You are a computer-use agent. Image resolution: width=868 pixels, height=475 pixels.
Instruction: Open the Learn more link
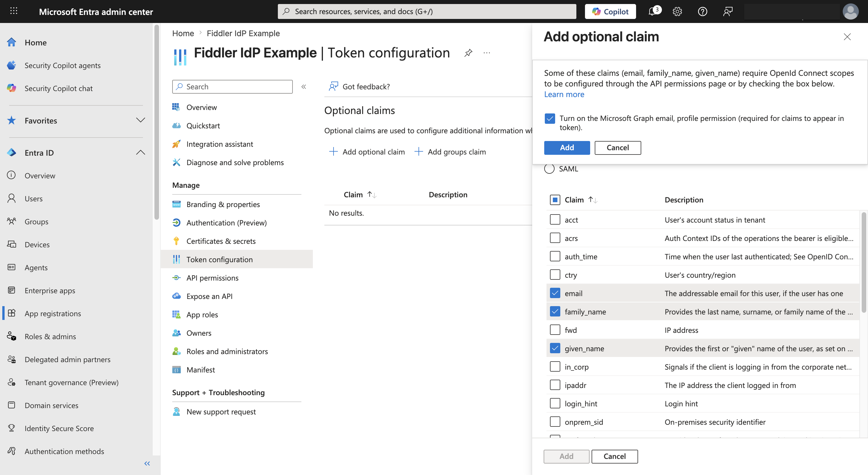(x=564, y=94)
